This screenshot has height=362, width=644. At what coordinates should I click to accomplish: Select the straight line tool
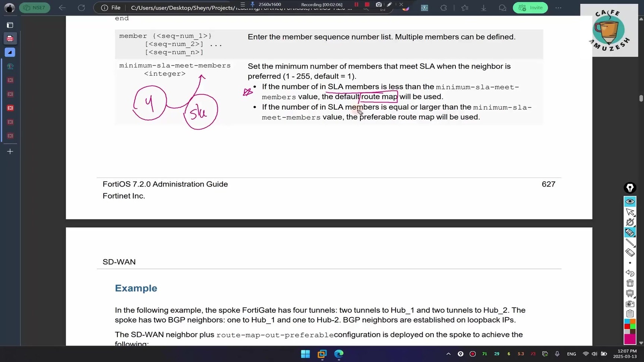click(x=630, y=242)
